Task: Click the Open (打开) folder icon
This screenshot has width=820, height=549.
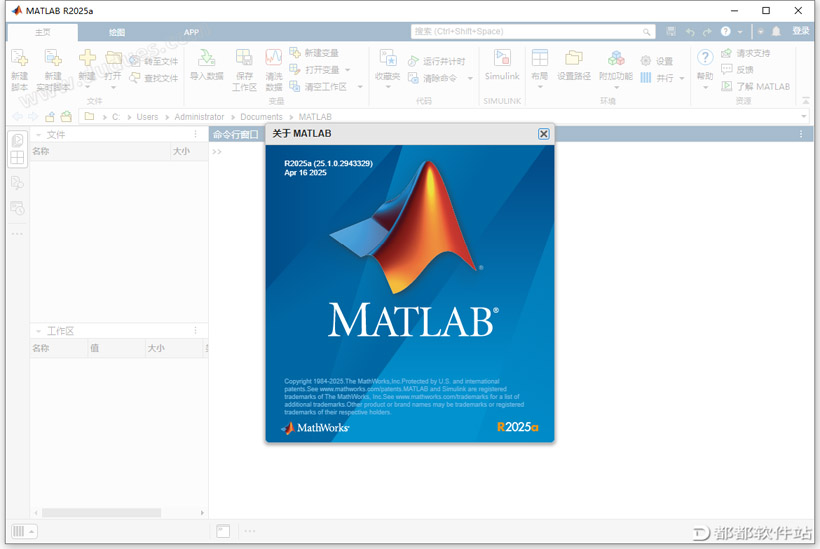Action: pos(113,58)
